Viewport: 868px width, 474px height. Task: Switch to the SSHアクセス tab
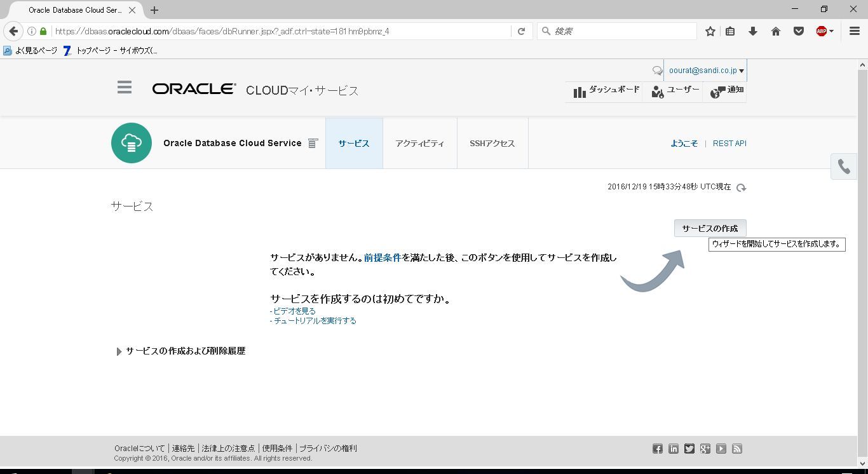click(492, 144)
